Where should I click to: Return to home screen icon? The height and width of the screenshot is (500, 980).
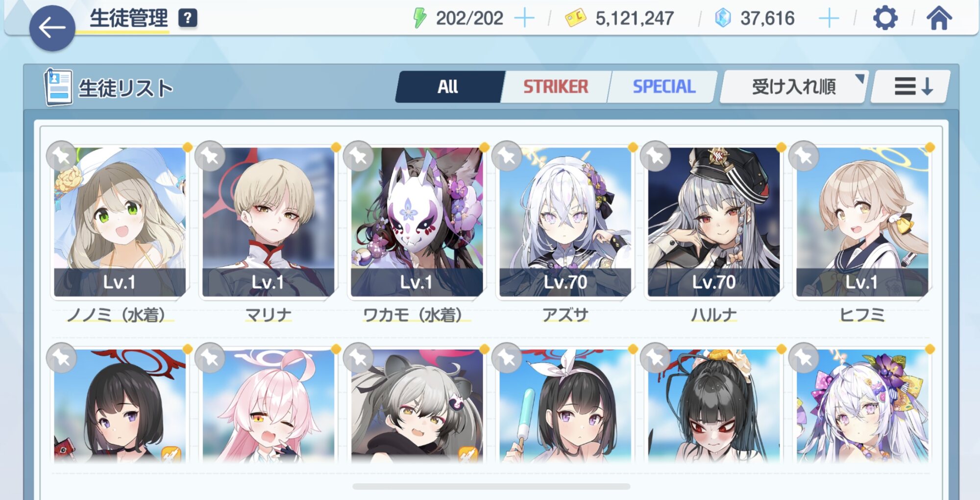939,18
